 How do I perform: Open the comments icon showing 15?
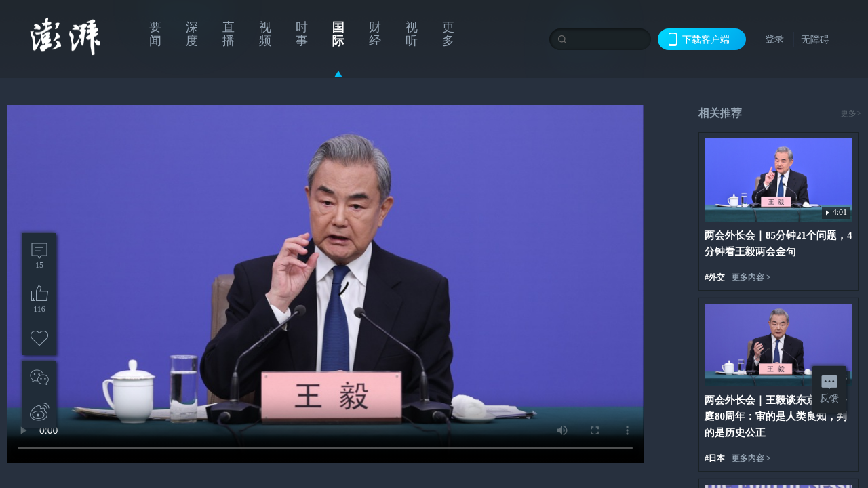click(x=39, y=251)
